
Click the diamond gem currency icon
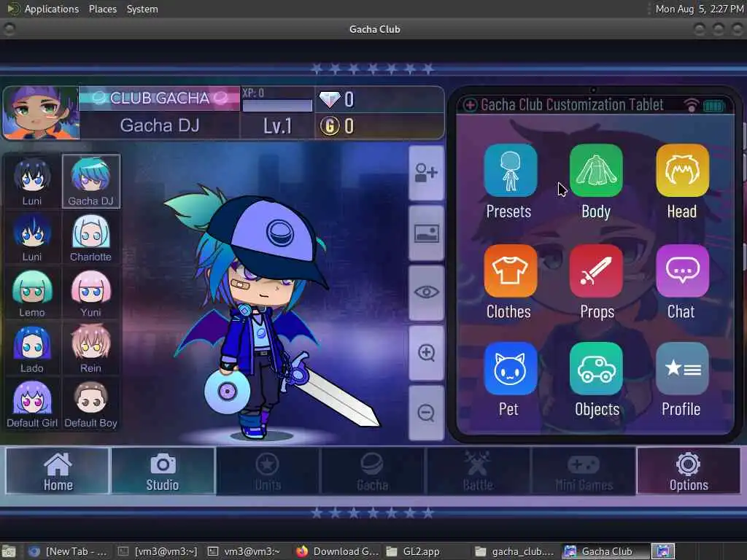pyautogui.click(x=330, y=99)
